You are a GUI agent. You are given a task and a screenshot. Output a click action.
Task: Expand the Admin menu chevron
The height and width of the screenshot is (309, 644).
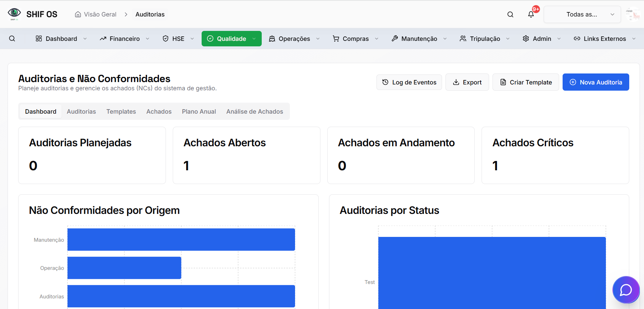[x=559, y=38]
